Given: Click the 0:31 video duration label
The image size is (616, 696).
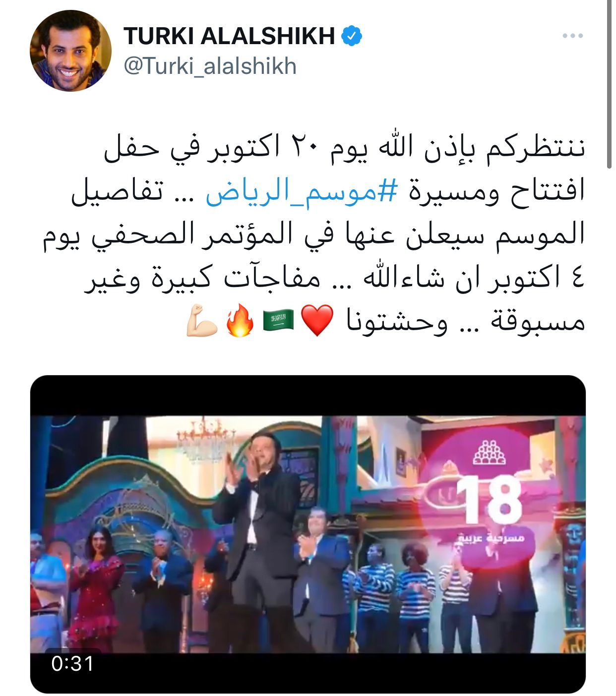Looking at the screenshot, I should 73,663.
